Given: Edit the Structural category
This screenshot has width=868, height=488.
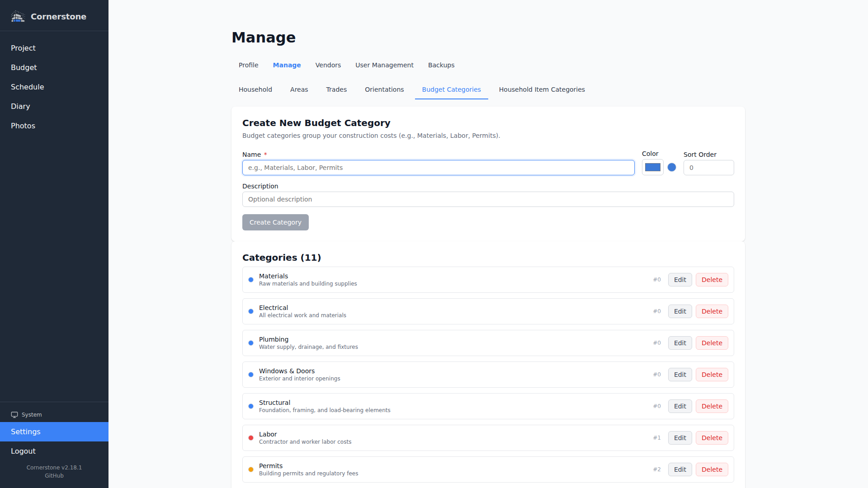Looking at the screenshot, I should pos(680,406).
